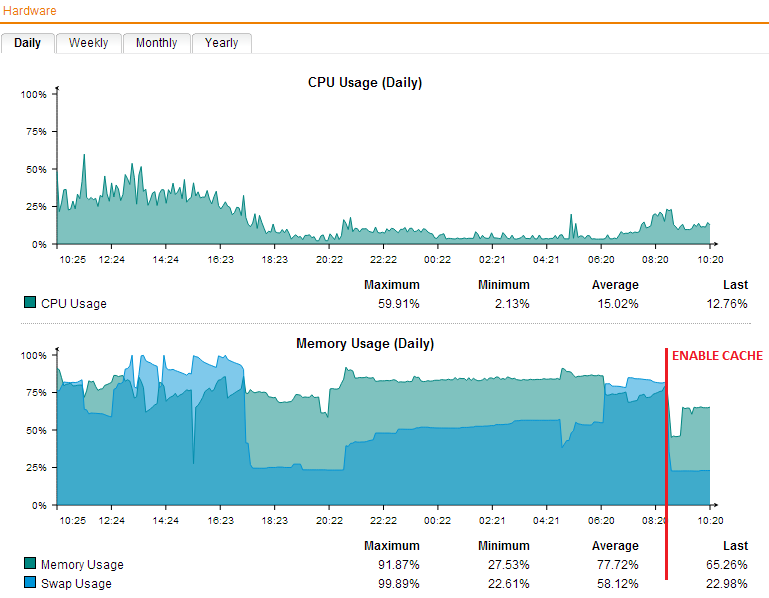The image size is (769, 598).
Task: Click the Hardware section heading
Action: 29,11
